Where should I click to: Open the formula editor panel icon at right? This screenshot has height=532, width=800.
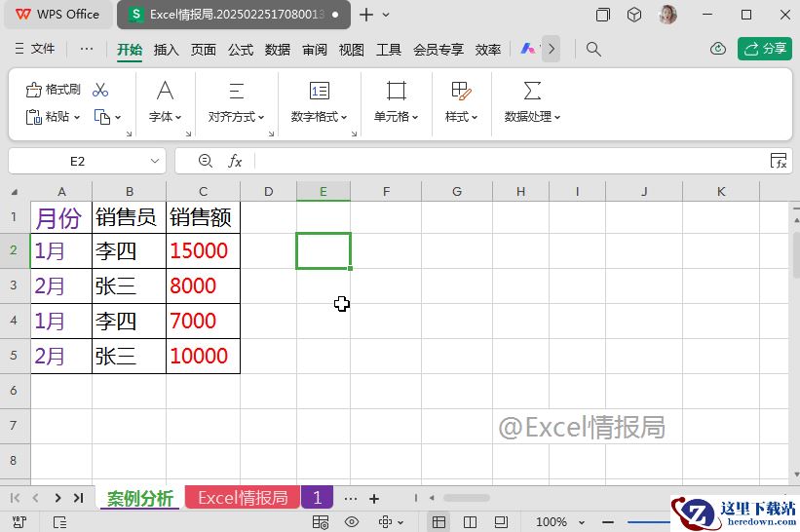coord(779,161)
